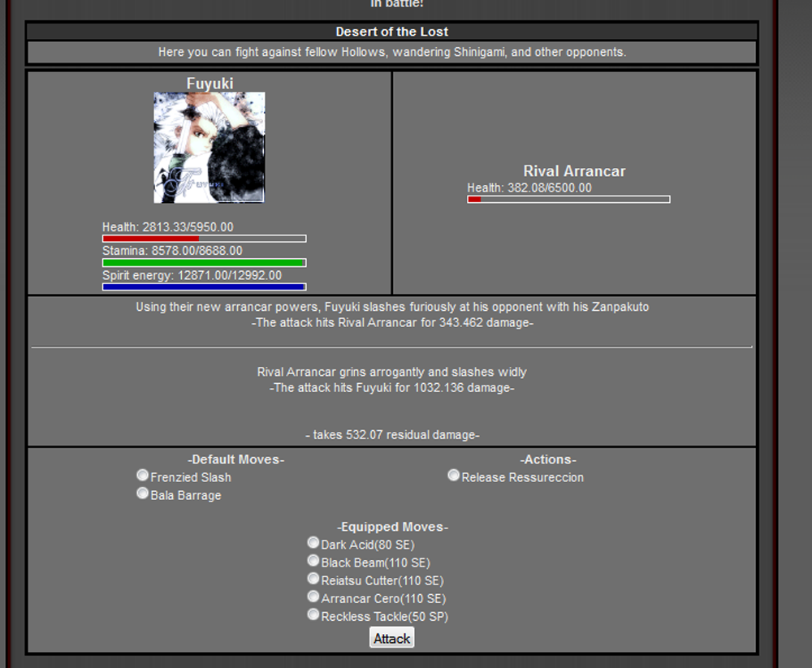Click Health: 382.08/6500.00 text
This screenshot has width=812, height=668.
pyautogui.click(x=529, y=188)
